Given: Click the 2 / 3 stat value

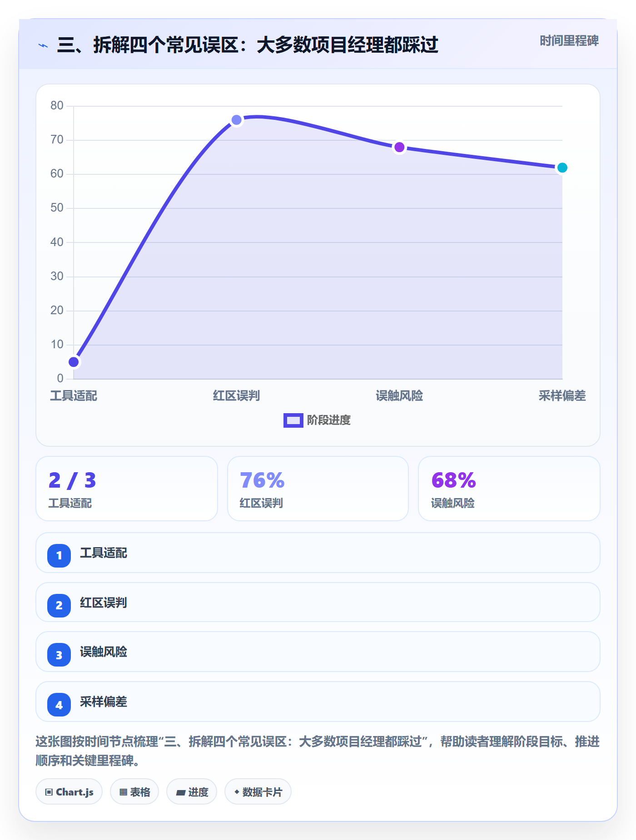Looking at the screenshot, I should (72, 480).
